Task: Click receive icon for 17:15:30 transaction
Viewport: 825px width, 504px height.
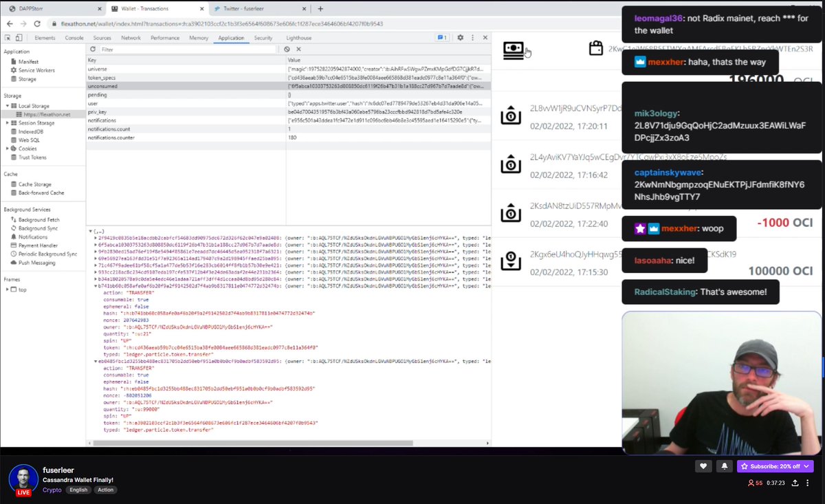Action: pos(509,261)
